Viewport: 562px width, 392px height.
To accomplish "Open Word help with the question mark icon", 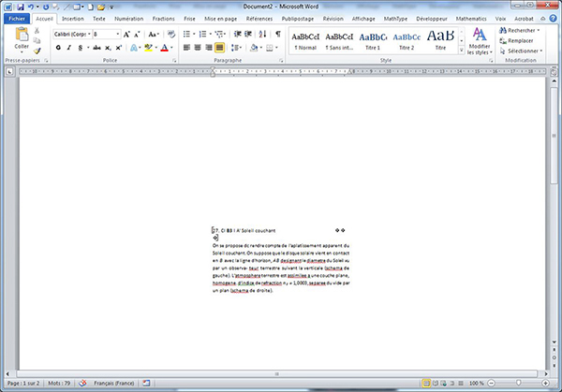I will coord(553,19).
